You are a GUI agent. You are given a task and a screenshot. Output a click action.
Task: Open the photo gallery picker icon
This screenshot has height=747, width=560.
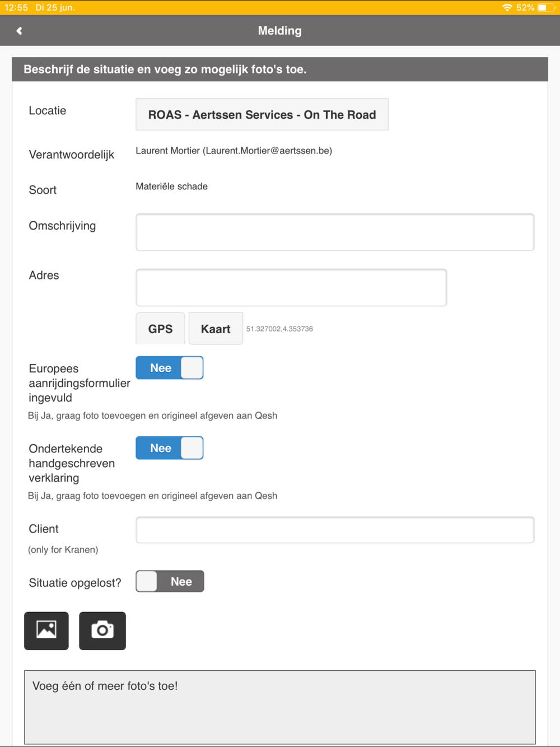coord(46,631)
